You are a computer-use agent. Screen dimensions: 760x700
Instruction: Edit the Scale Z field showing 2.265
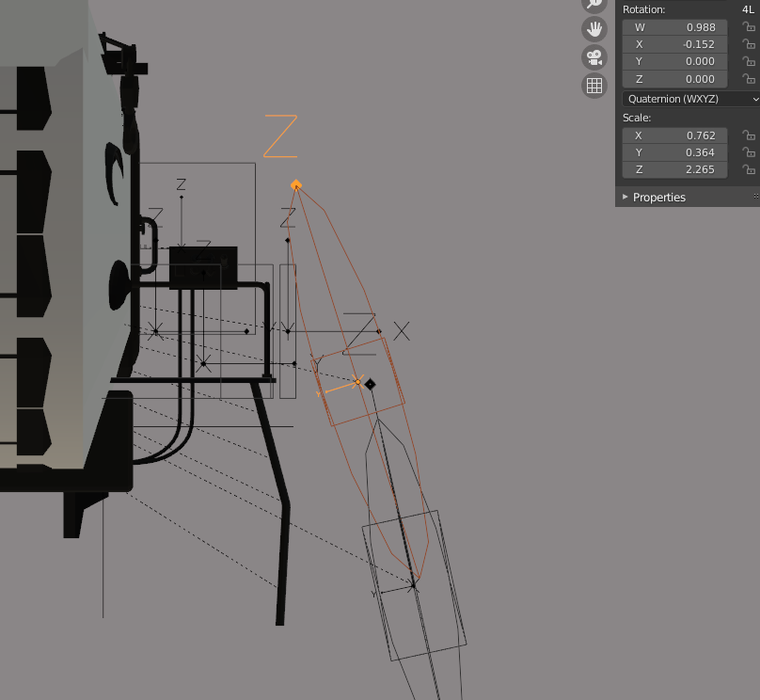pos(674,169)
